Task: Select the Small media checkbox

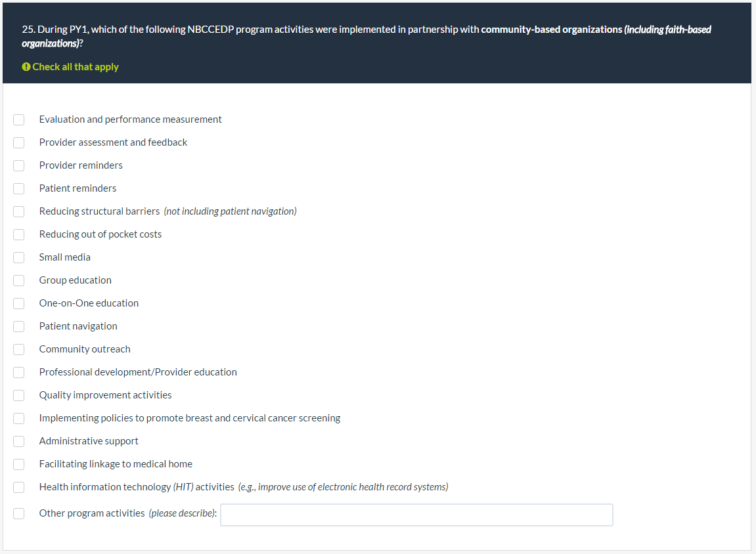Action: [x=19, y=257]
